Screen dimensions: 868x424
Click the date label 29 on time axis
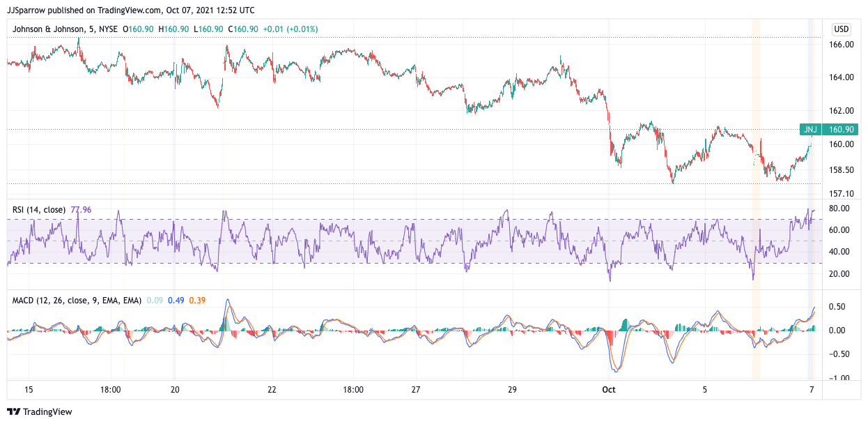tap(512, 390)
